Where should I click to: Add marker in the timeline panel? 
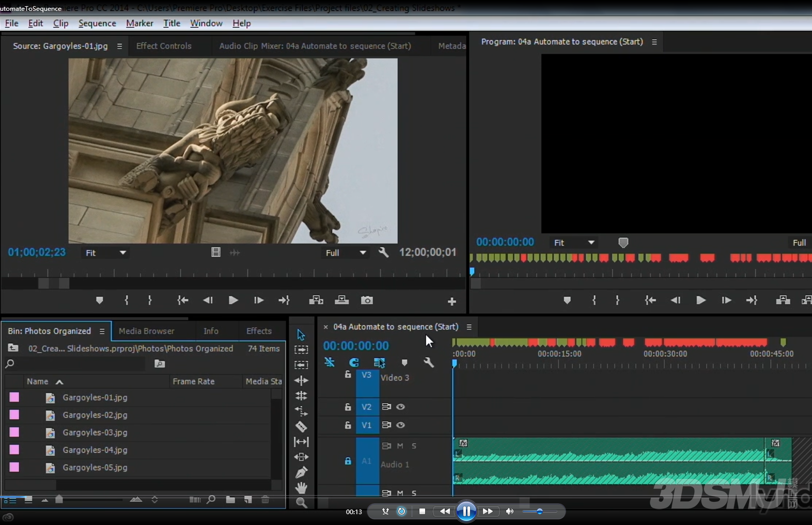pyautogui.click(x=404, y=362)
